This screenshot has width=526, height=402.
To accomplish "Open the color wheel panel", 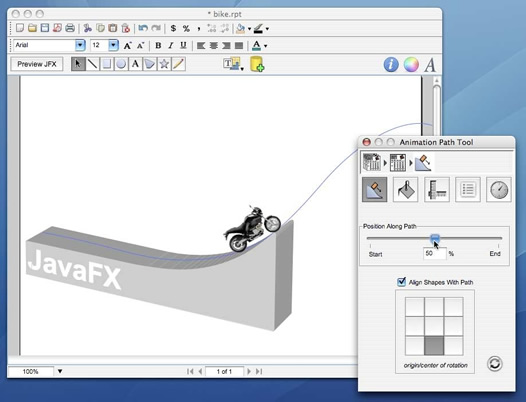I will tap(411, 64).
